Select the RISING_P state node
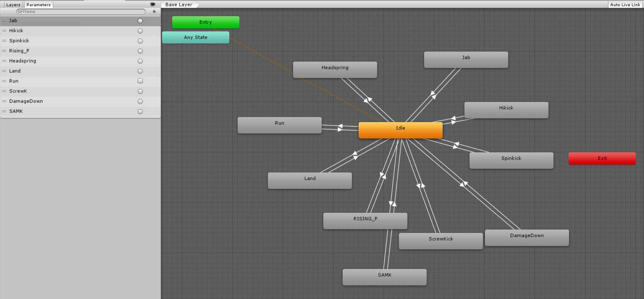The width and height of the screenshot is (644, 299). tap(365, 221)
